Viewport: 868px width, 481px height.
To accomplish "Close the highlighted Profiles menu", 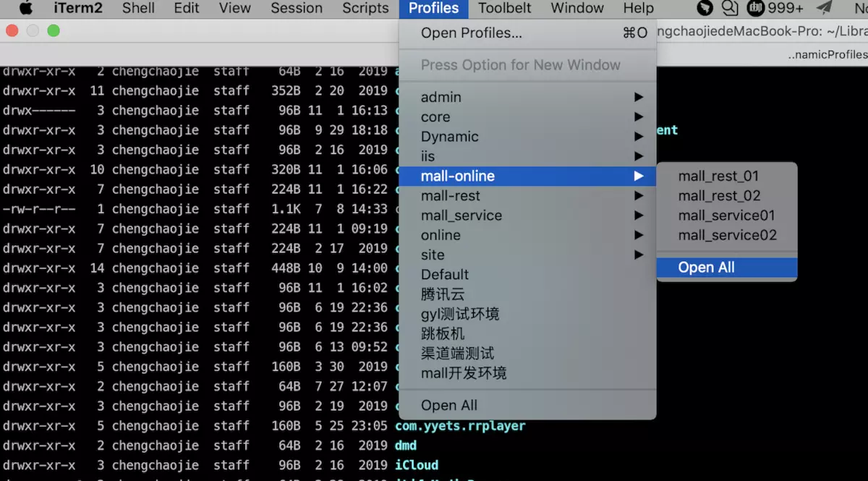I will (433, 9).
